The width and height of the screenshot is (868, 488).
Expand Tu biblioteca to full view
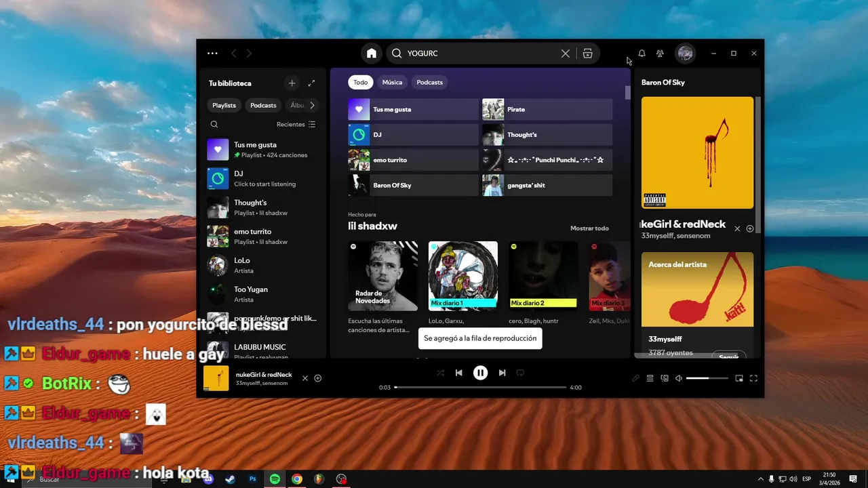pyautogui.click(x=311, y=83)
